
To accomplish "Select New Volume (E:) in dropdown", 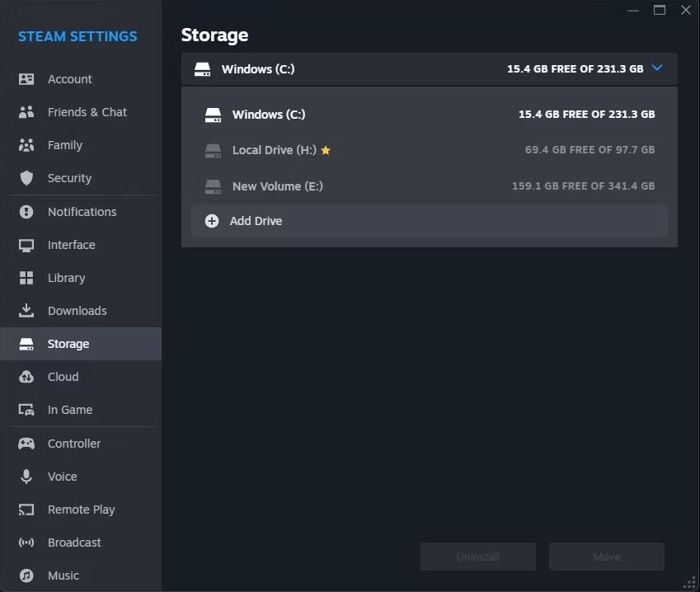I will point(430,186).
